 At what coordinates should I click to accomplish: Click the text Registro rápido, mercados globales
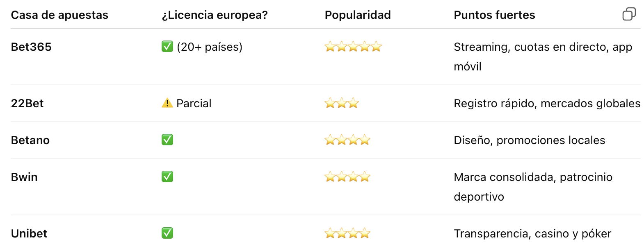point(547,104)
